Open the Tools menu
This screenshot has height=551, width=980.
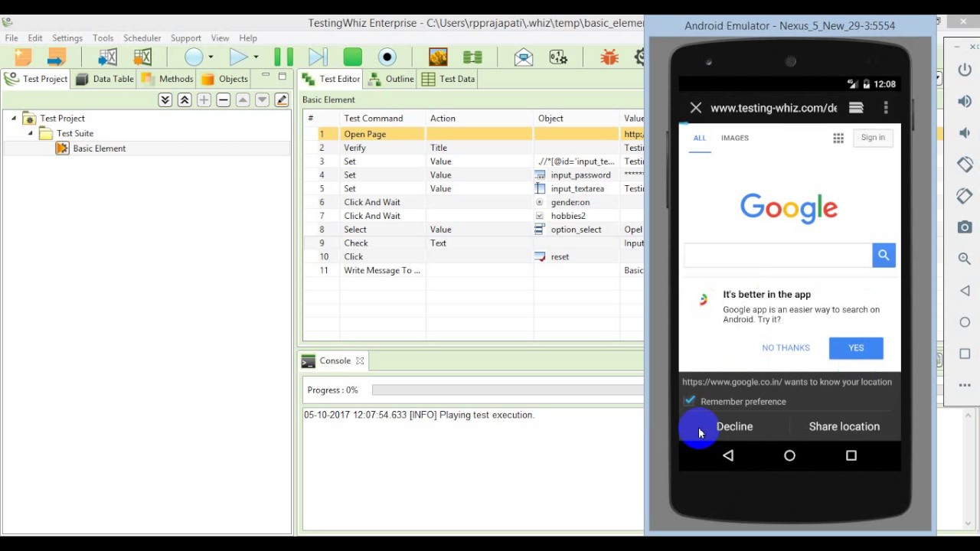(103, 37)
